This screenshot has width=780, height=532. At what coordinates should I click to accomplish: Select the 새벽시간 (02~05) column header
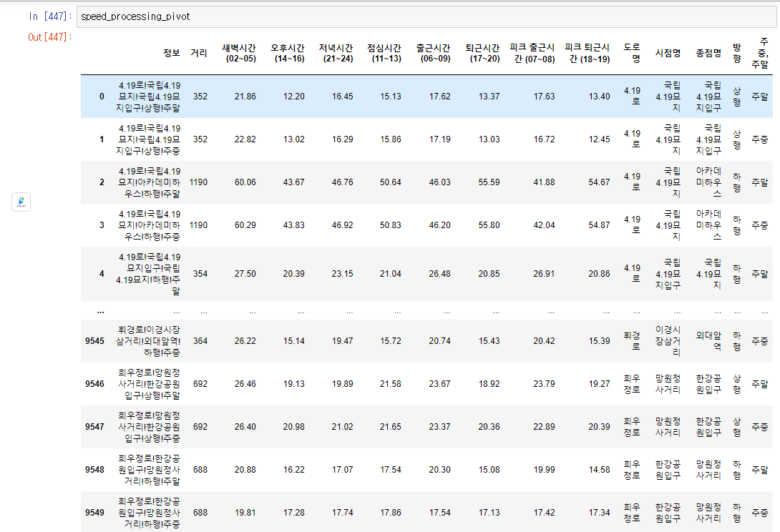[x=239, y=53]
